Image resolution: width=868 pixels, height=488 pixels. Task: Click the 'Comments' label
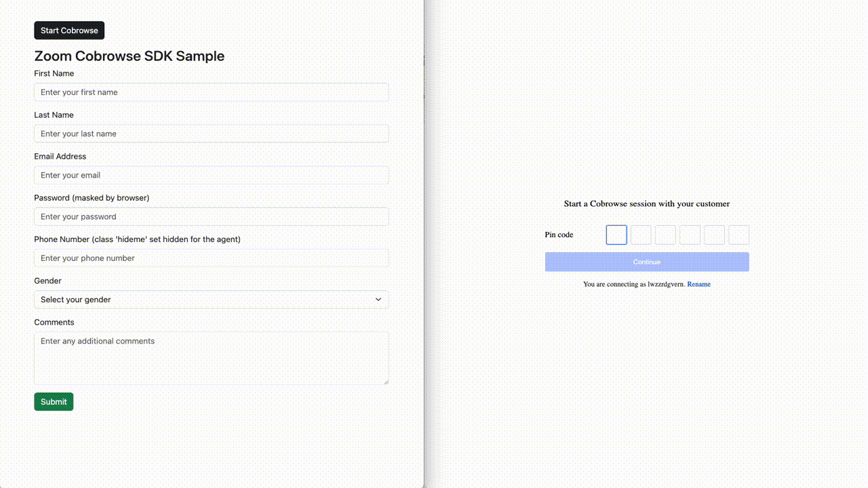click(54, 323)
